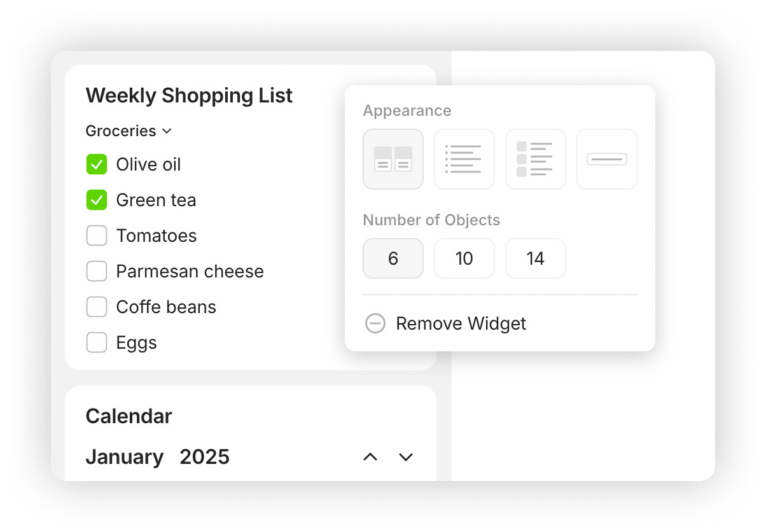Select the compact single-bar appearance icon
Viewport: 766px width, 532px height.
(x=607, y=159)
